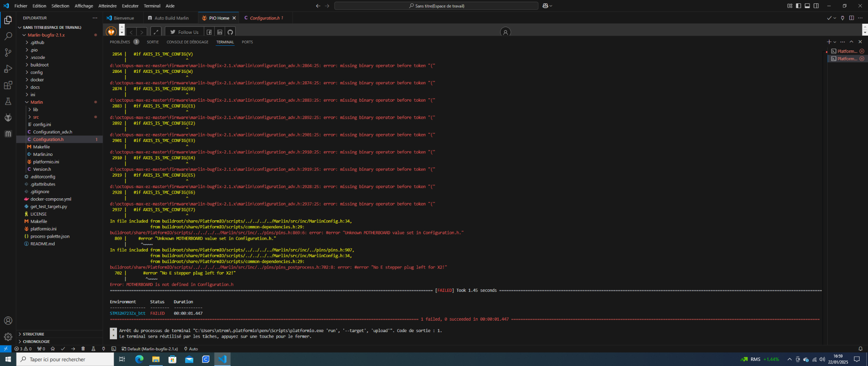Open the Windows Start menu
This screenshot has width=868, height=366.
[8, 359]
